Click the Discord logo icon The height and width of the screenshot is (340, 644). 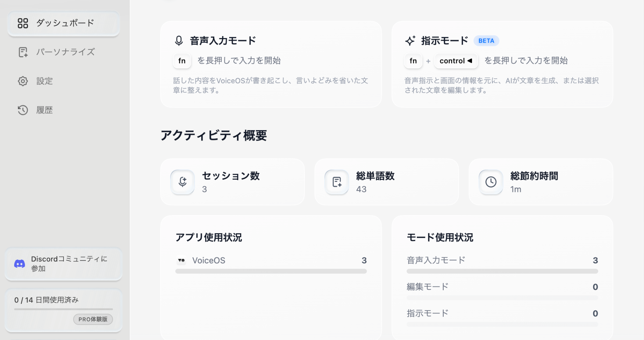coord(19,264)
